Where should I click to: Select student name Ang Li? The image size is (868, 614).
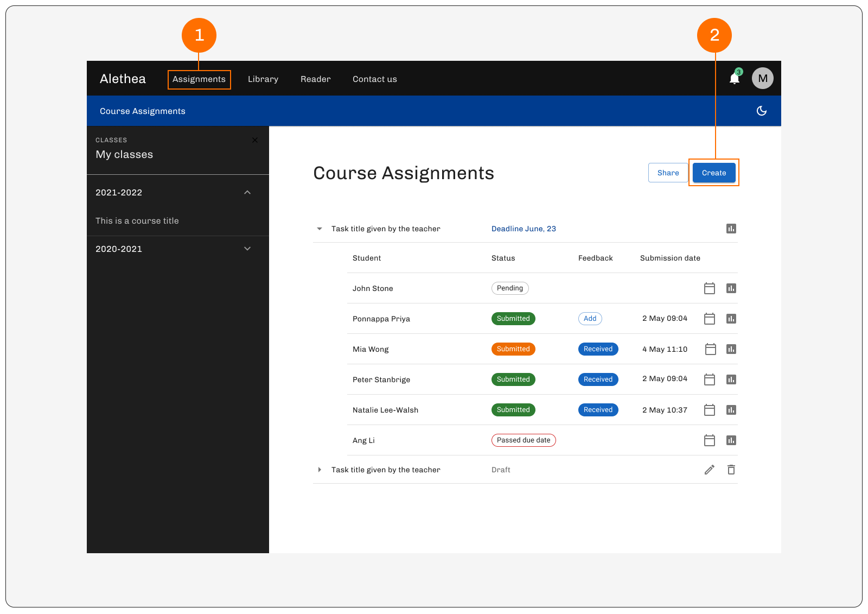(x=363, y=440)
